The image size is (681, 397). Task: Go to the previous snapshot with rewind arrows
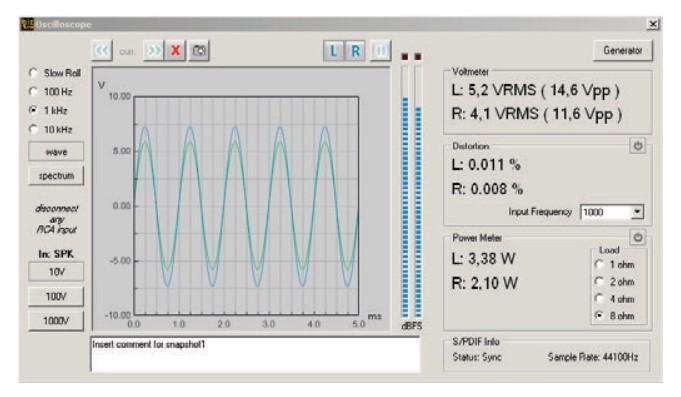click(x=102, y=51)
